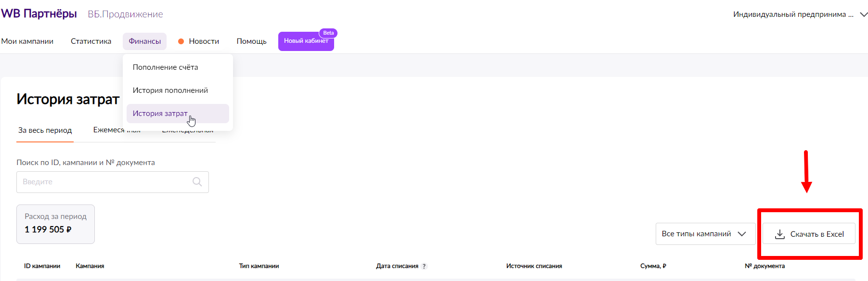The image size is (868, 281).
Task: Switch to the За весь период tab
Action: 45,130
